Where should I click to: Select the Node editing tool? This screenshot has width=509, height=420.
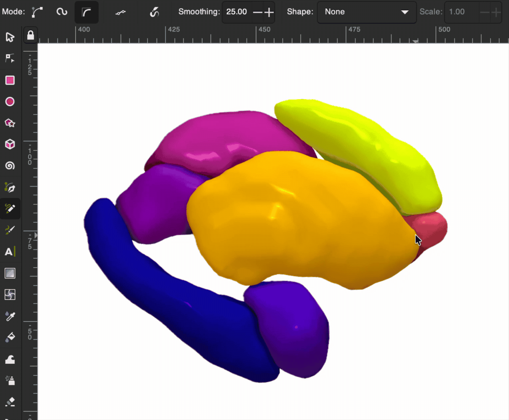click(x=10, y=58)
